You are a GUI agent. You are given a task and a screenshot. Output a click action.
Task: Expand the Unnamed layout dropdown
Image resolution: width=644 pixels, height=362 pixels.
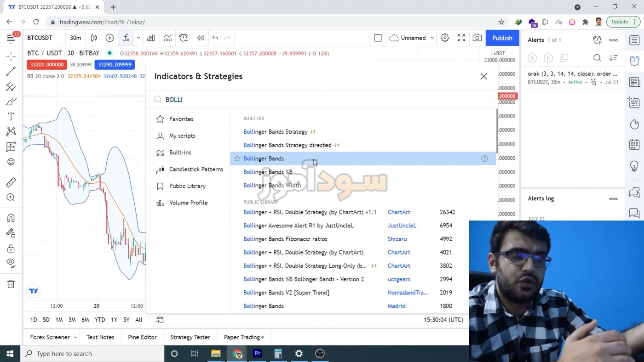432,38
